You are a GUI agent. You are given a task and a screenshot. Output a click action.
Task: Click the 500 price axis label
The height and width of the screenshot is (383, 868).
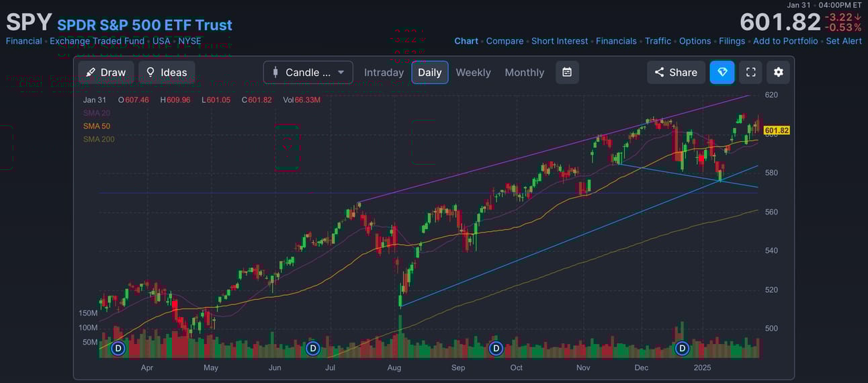click(771, 329)
